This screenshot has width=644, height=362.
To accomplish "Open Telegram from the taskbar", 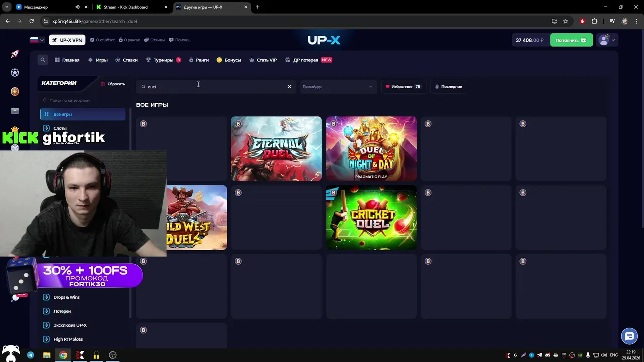I will pos(30,355).
